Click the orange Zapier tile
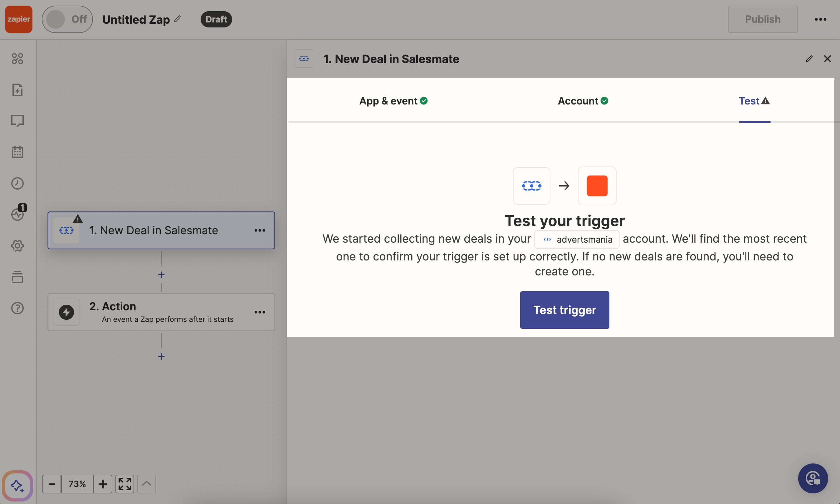This screenshot has height=504, width=840. [x=597, y=186]
